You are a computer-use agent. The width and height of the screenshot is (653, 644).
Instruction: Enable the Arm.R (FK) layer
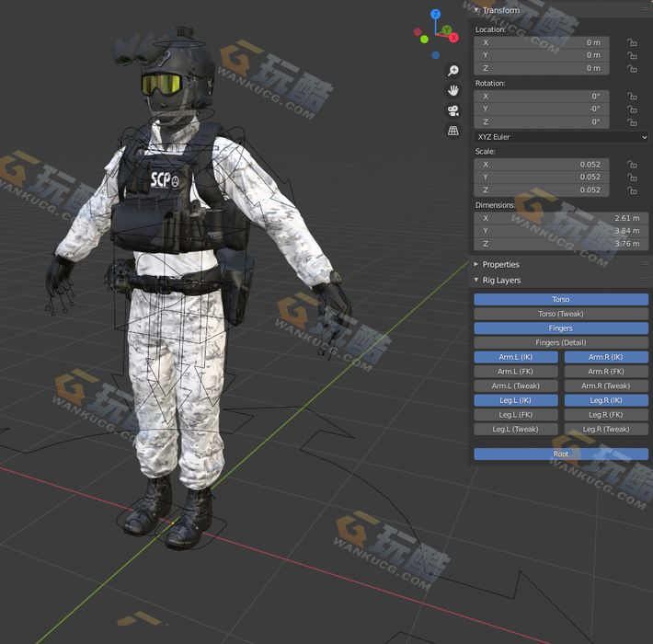[x=606, y=371]
